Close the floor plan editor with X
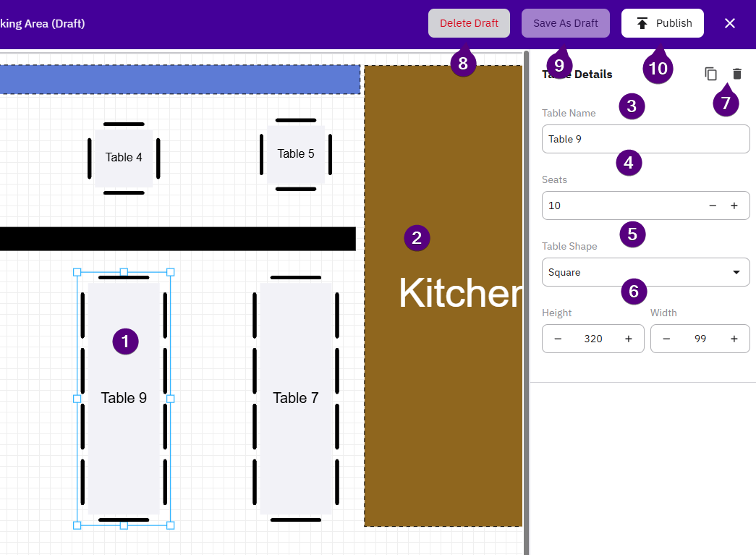Viewport: 756px width, 555px height. [x=730, y=23]
